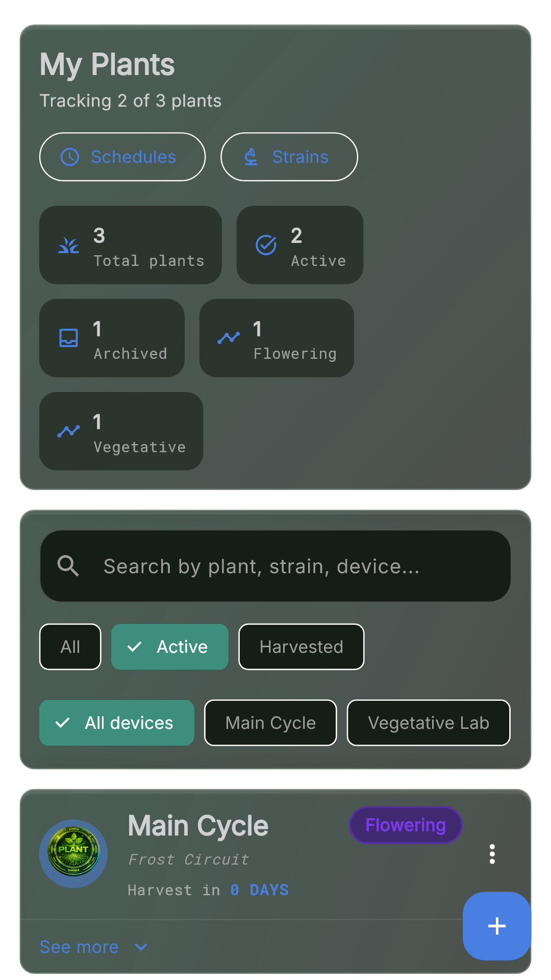Filter by Vegetative Lab device
Image resolution: width=551 pixels, height=980 pixels.
(429, 723)
